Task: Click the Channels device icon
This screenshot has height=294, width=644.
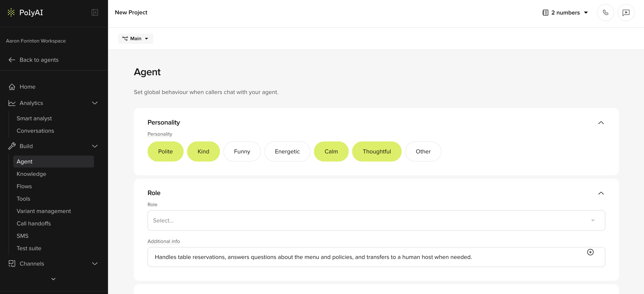Action: coord(12,263)
